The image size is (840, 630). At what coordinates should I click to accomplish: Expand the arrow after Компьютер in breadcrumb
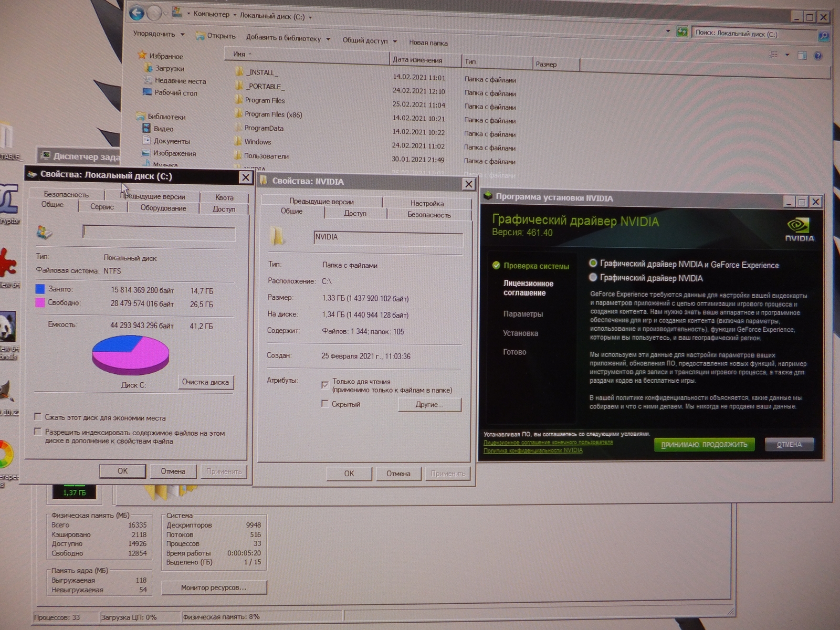[x=235, y=15]
